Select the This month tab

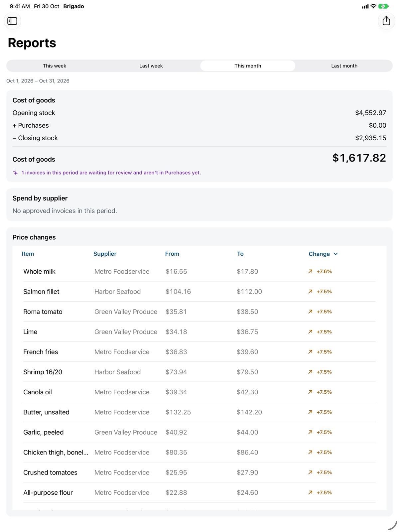(x=248, y=66)
